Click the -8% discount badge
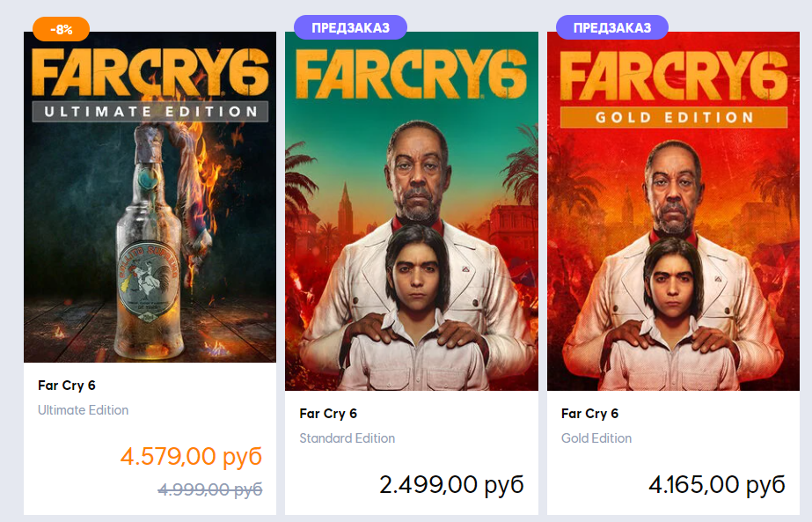 click(x=62, y=29)
